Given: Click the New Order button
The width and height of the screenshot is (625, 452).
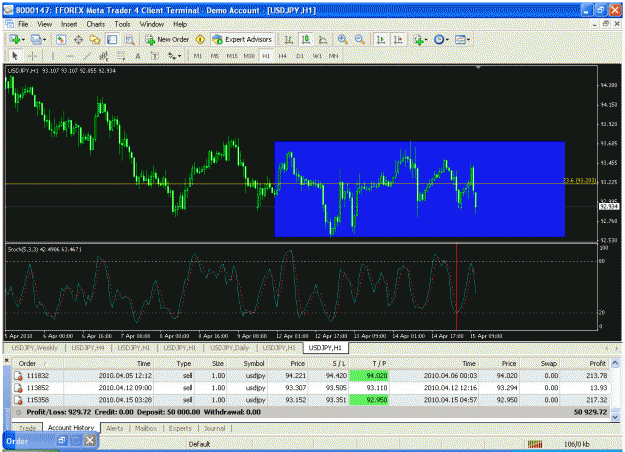Looking at the screenshot, I should (167, 39).
